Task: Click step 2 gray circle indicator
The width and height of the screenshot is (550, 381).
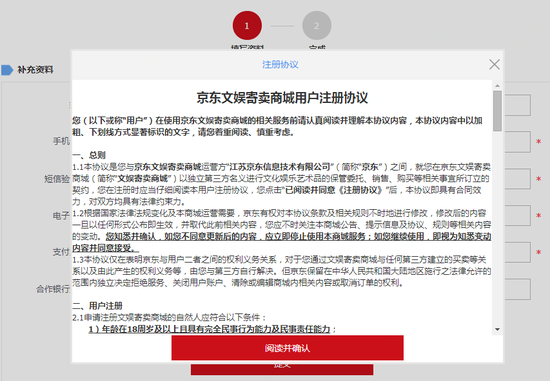Action: tap(316, 26)
